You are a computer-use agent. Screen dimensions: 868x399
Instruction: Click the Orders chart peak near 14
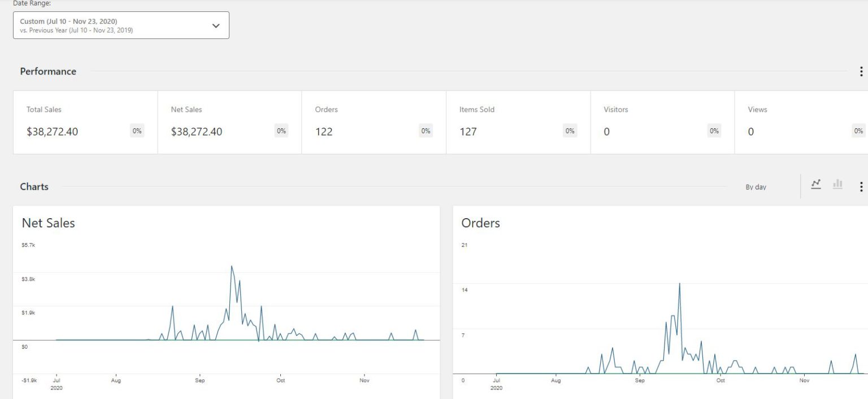(679, 284)
